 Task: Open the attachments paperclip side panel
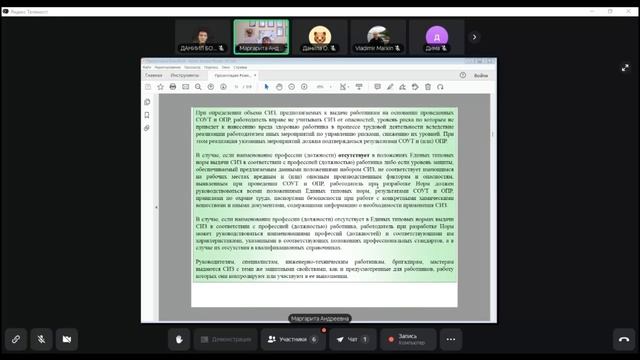(x=147, y=128)
